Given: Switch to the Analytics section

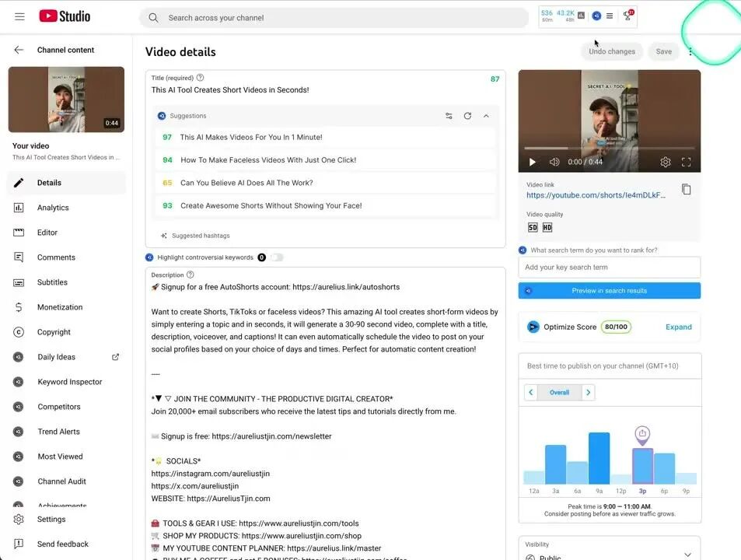Looking at the screenshot, I should pyautogui.click(x=54, y=207).
